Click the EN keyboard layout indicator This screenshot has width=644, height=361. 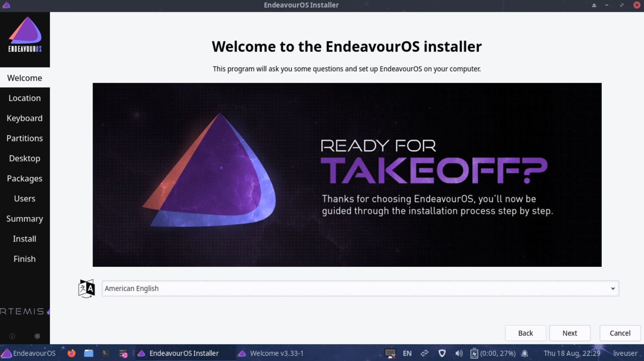[407, 353]
